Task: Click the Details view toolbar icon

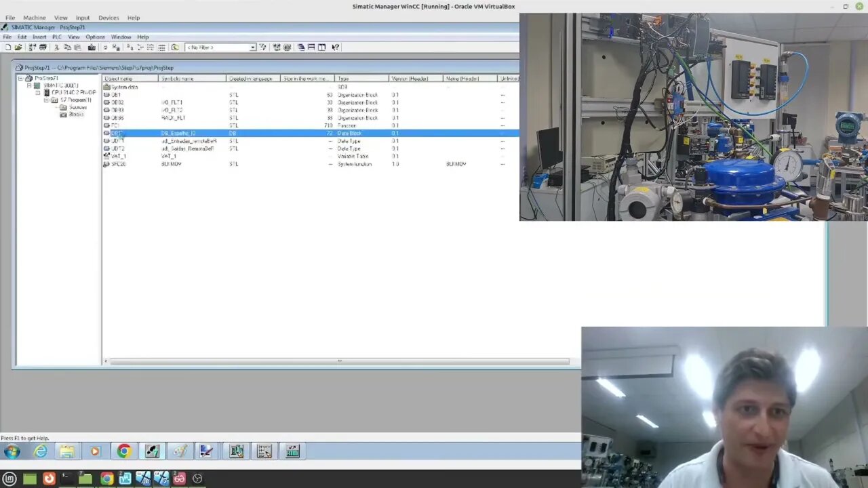Action: coord(162,47)
